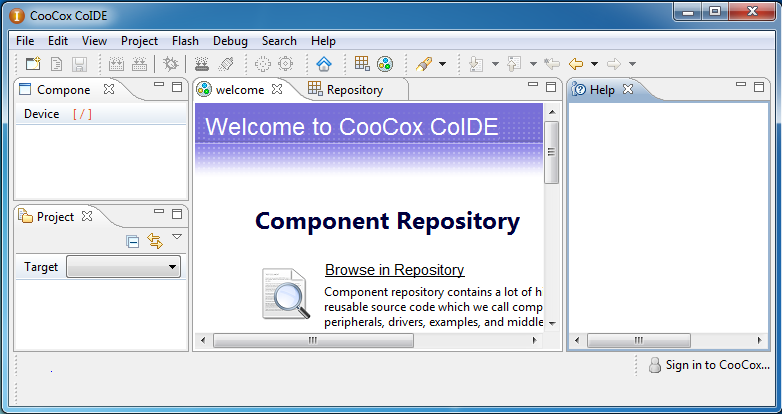
Task: Open the Forward history dropdown arrow
Action: point(632,64)
